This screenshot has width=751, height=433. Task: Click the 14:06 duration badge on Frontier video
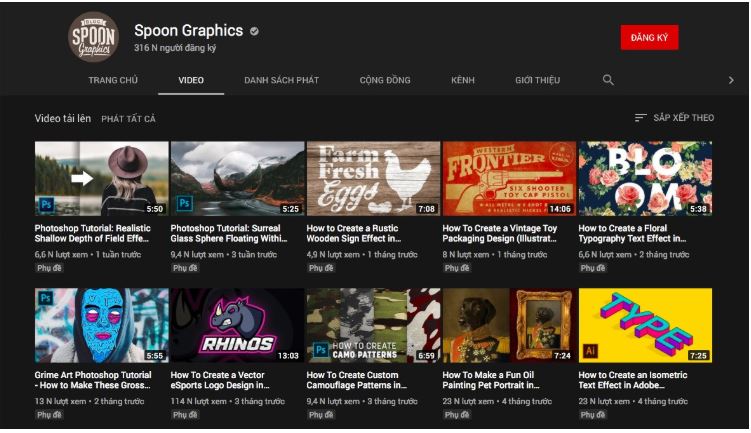pos(560,209)
